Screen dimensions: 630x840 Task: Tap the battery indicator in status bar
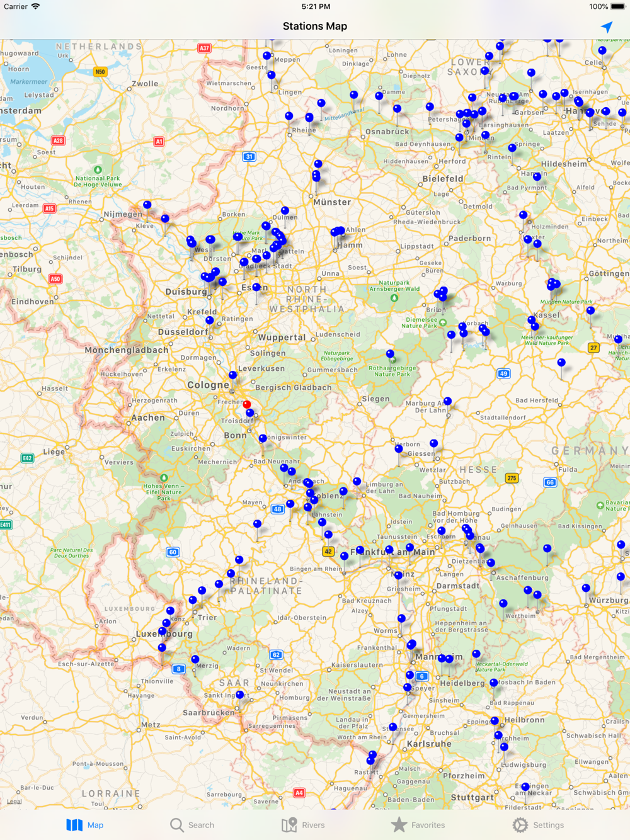[619, 6]
